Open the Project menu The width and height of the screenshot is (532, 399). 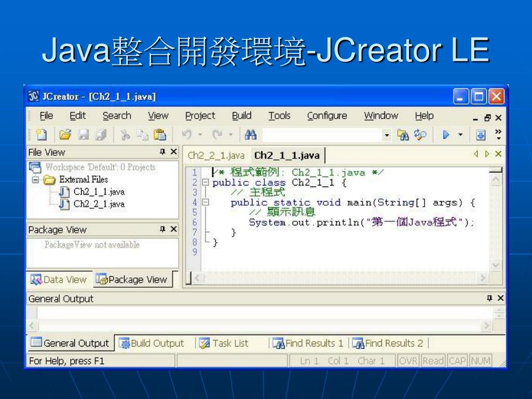[200, 116]
